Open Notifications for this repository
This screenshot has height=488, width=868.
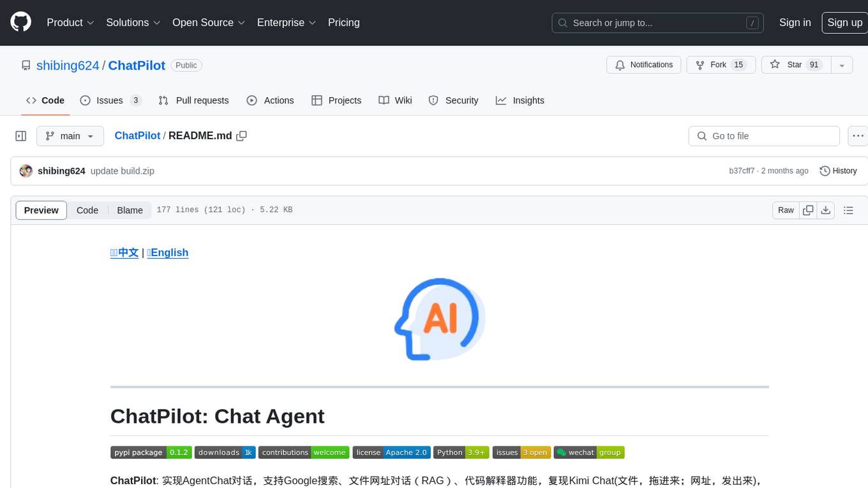(644, 65)
